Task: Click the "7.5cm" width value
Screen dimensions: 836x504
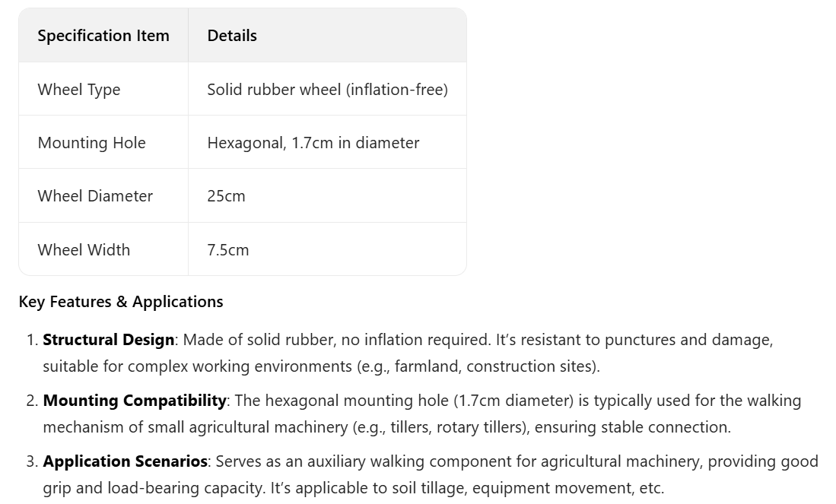Action: tap(227, 250)
